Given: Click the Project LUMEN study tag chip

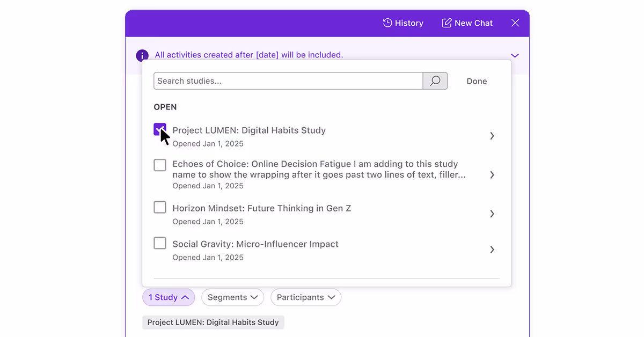Looking at the screenshot, I should point(213,323).
